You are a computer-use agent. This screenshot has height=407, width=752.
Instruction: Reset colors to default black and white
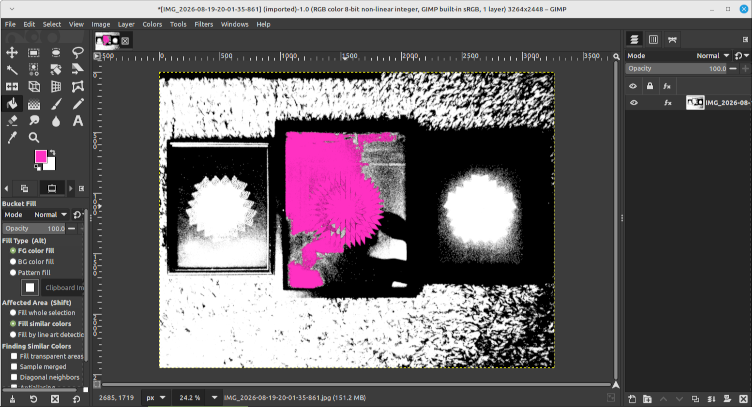[37, 167]
